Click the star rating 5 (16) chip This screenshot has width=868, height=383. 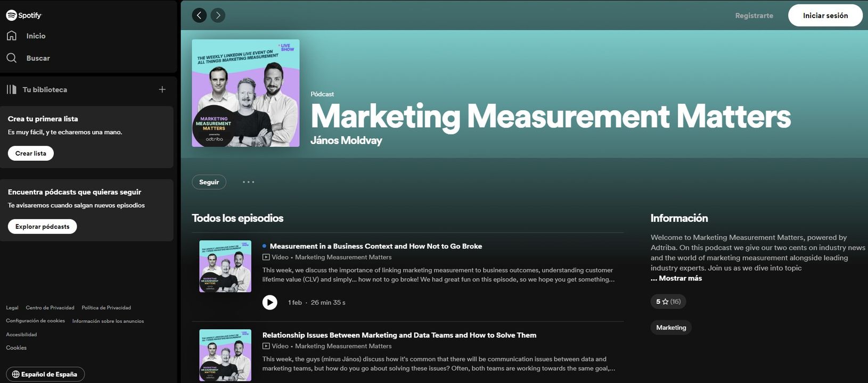point(668,302)
